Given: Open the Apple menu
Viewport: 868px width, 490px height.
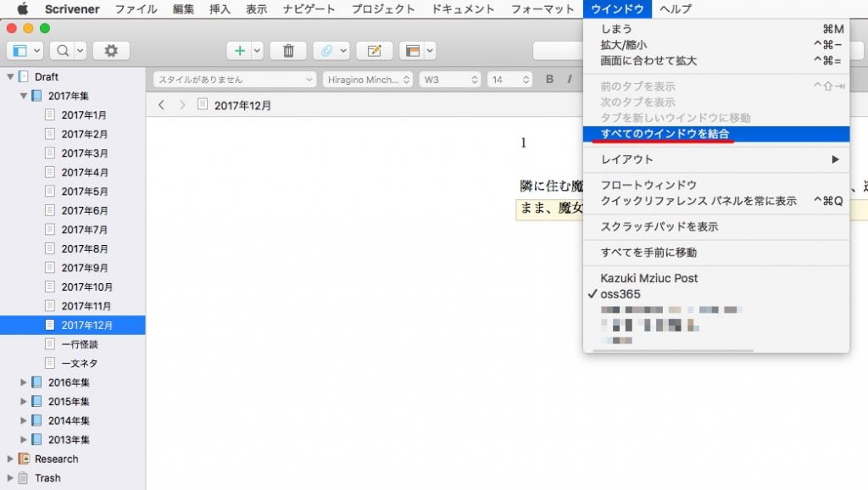Looking at the screenshot, I should (22, 8).
